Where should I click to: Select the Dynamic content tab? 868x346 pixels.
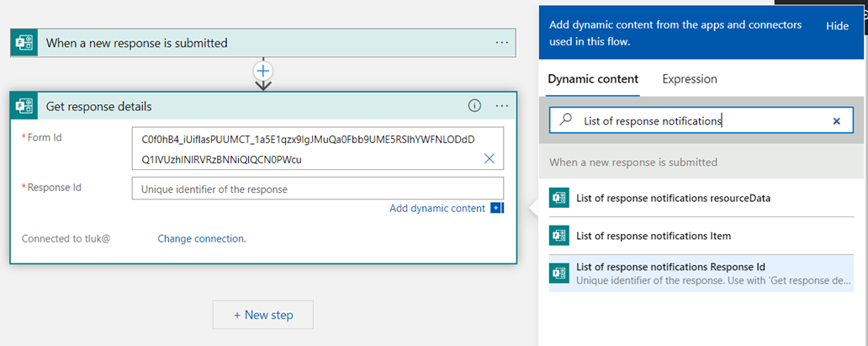[593, 79]
